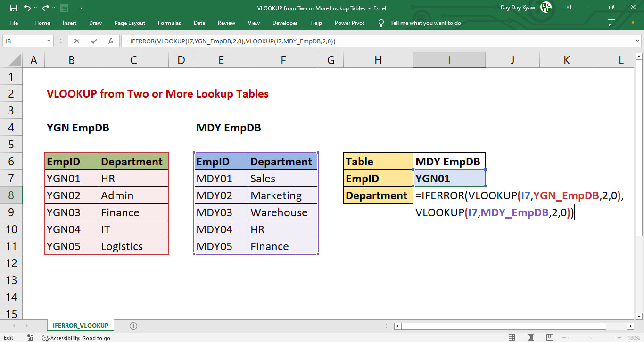Open Customize Quick Access Toolbar dropdown
644x342 pixels.
(x=81, y=8)
